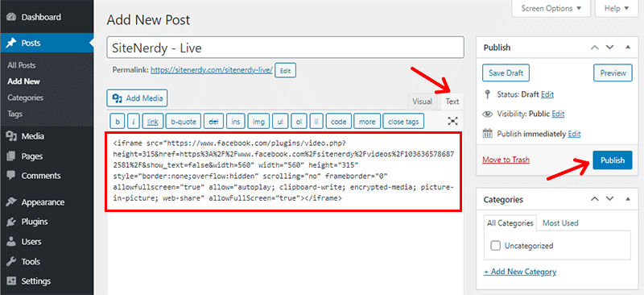Click the Plugins plug icon
This screenshot has height=295, width=644.
(11, 222)
